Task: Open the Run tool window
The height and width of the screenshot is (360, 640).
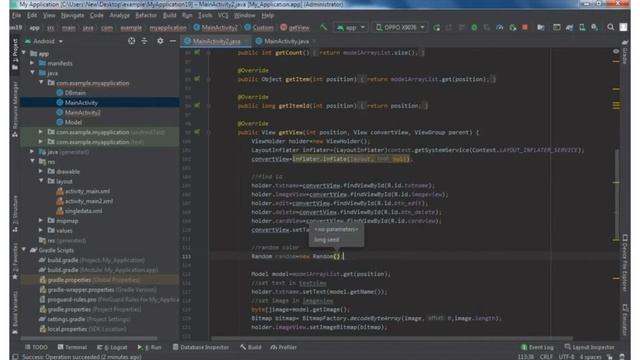Action: click(x=149, y=347)
